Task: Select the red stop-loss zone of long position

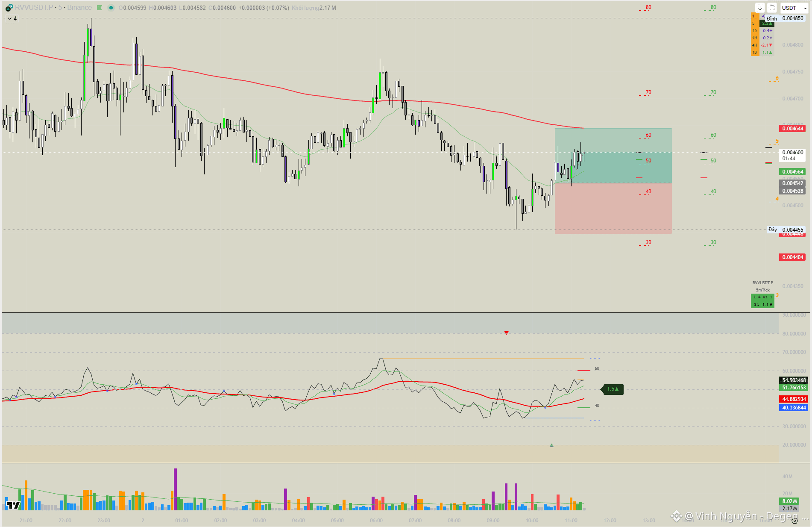Action: click(x=613, y=208)
